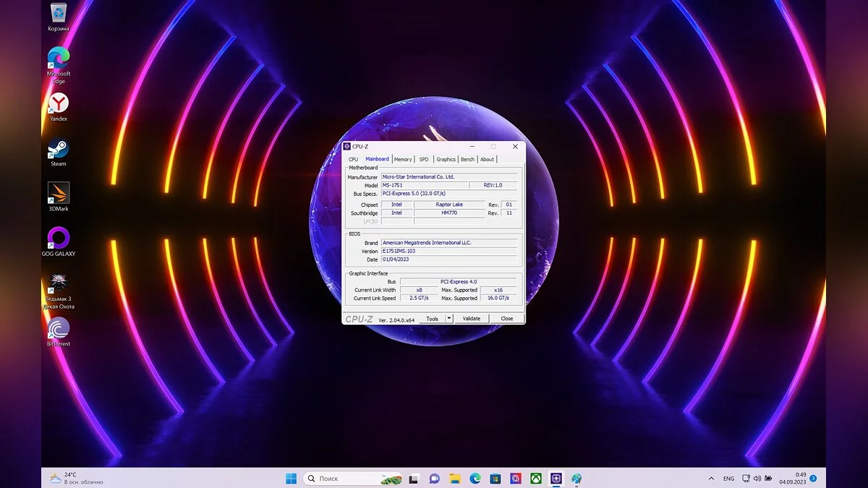Open the weather widget showing 24°C
This screenshot has height=488, width=868.
click(76, 479)
